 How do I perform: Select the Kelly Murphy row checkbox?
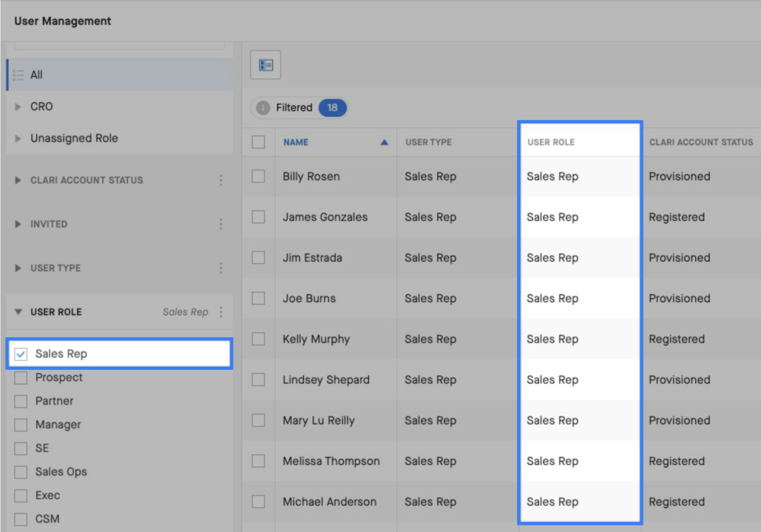click(x=258, y=338)
